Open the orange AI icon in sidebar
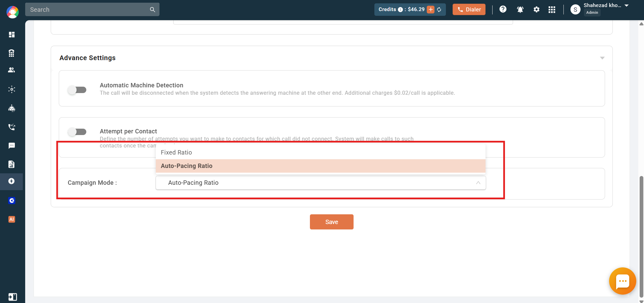Screen dimensions: 644x303 pos(12,219)
